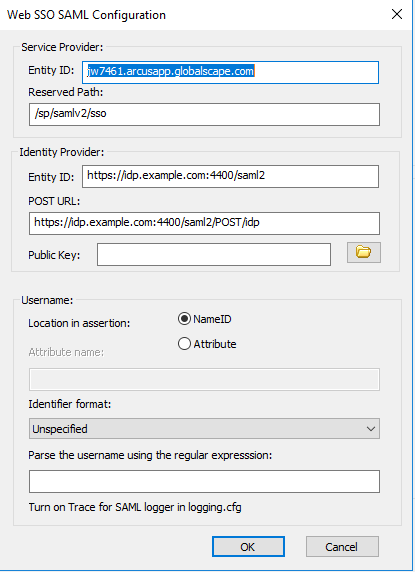Image resolution: width=415 pixels, height=572 pixels.
Task: Expand the chevron arrow on Identifier format combo
Action: 371,429
